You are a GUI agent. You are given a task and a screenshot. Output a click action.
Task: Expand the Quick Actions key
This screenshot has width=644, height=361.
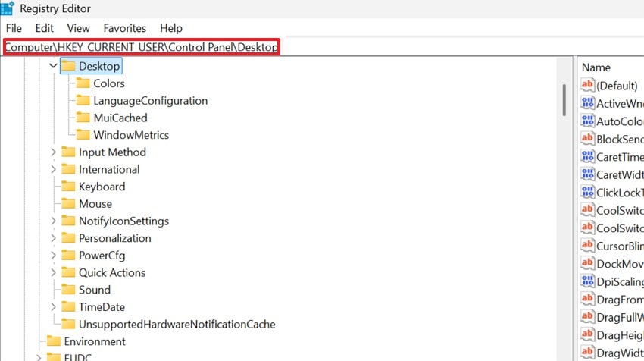tap(53, 272)
